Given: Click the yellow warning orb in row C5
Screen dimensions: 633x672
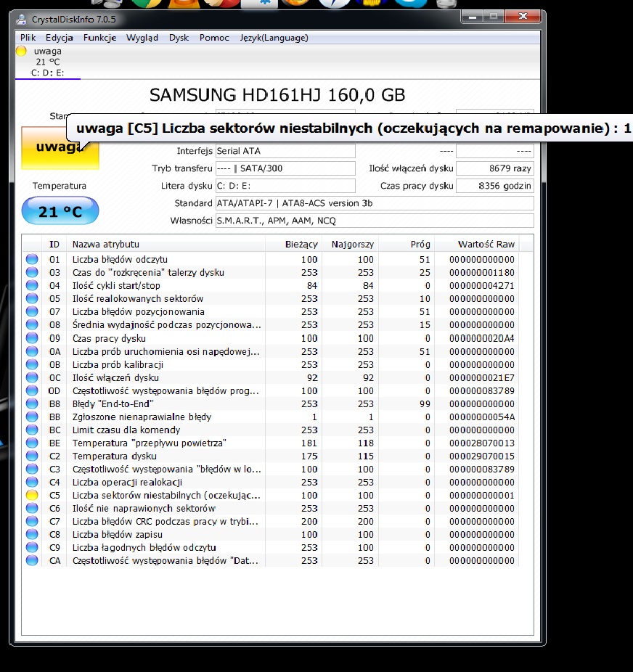Looking at the screenshot, I should [x=32, y=495].
